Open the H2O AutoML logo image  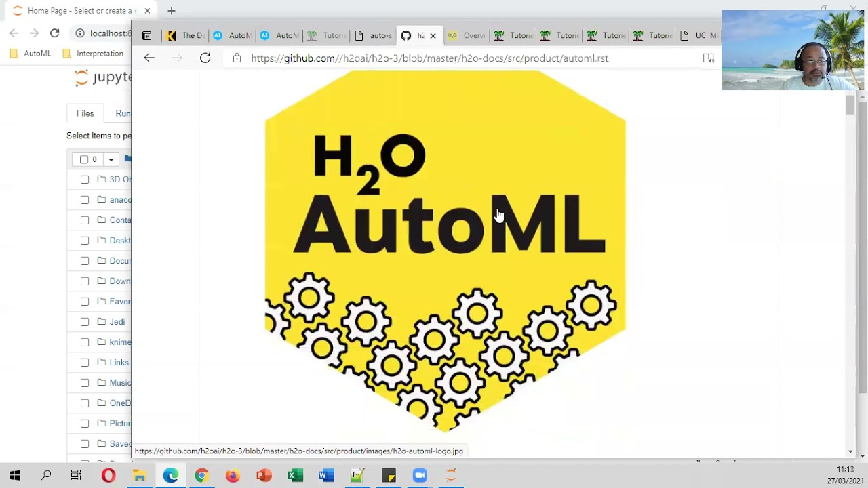click(x=445, y=251)
